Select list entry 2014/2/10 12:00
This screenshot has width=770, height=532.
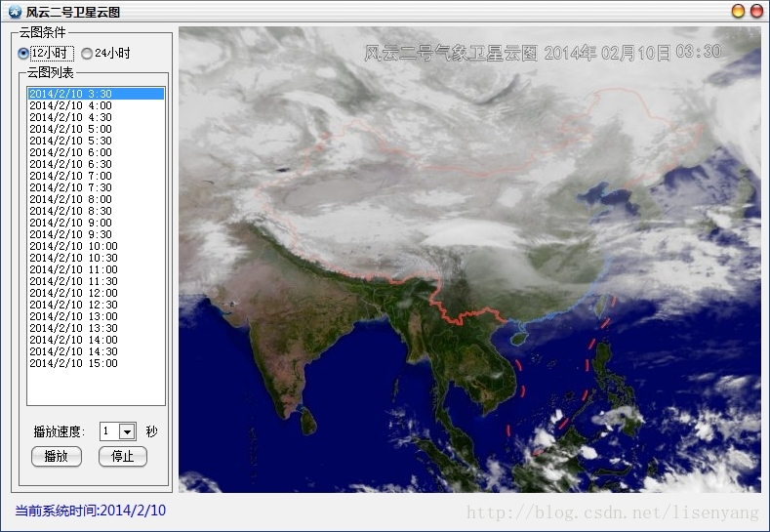tap(96, 293)
